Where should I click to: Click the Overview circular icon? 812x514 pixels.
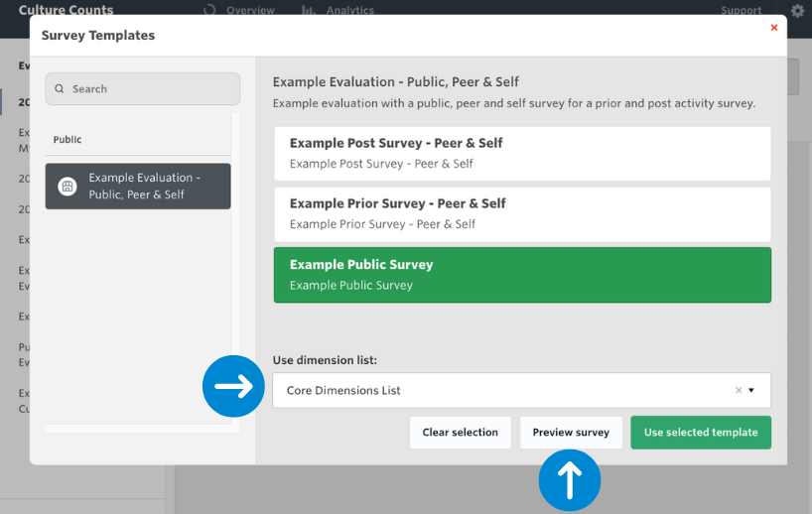(x=209, y=11)
